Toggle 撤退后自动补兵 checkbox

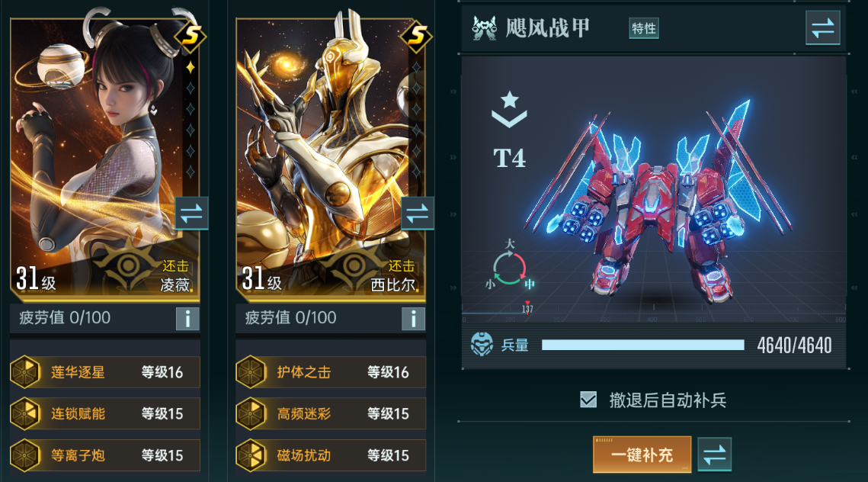tap(588, 400)
